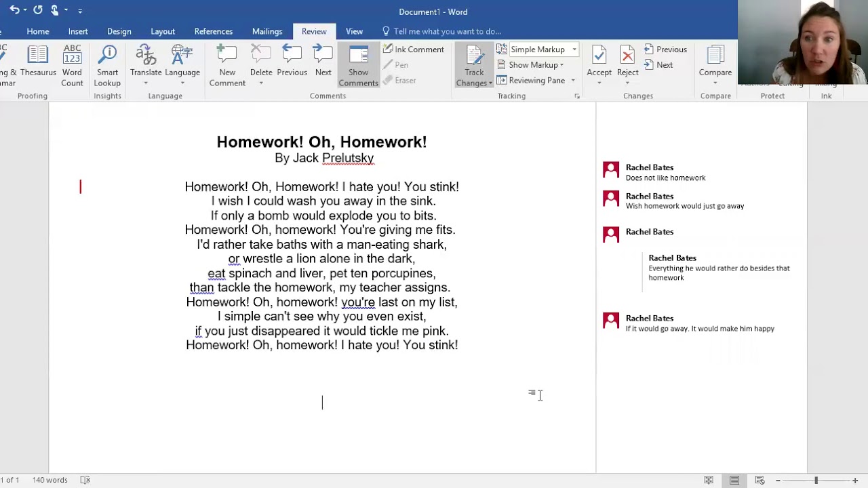Undo the last action

14,10
